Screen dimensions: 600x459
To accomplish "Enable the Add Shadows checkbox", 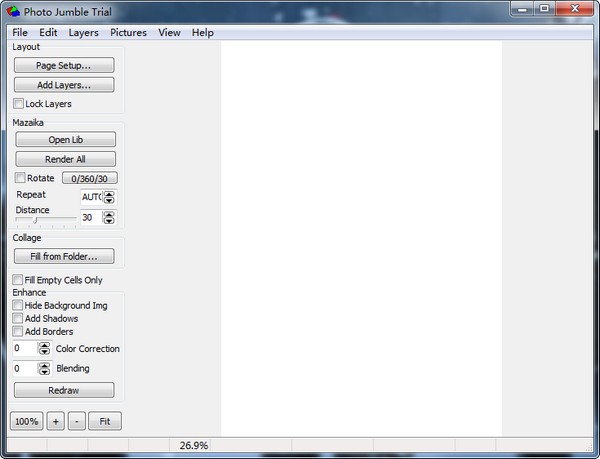I will click(17, 318).
